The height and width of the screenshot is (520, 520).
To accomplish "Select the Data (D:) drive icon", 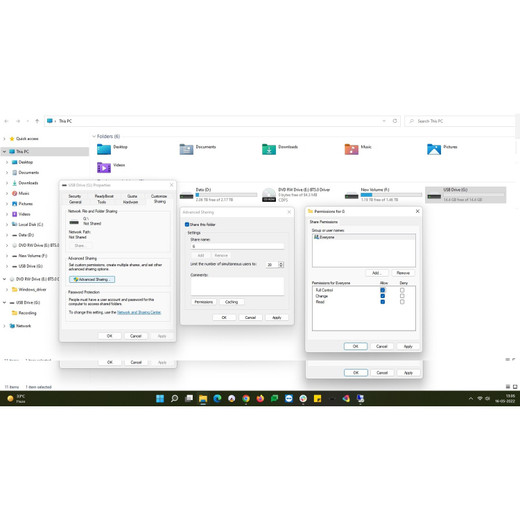I will pos(186,196).
